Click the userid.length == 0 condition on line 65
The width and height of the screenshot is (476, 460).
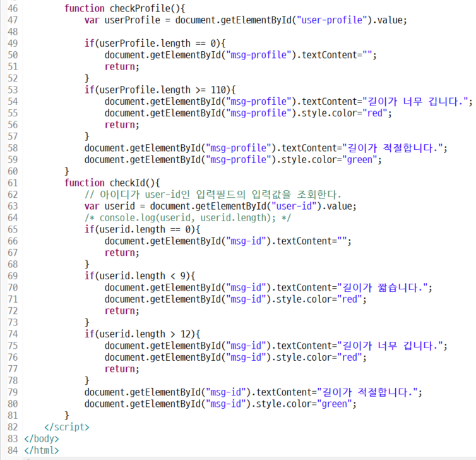coord(145,229)
